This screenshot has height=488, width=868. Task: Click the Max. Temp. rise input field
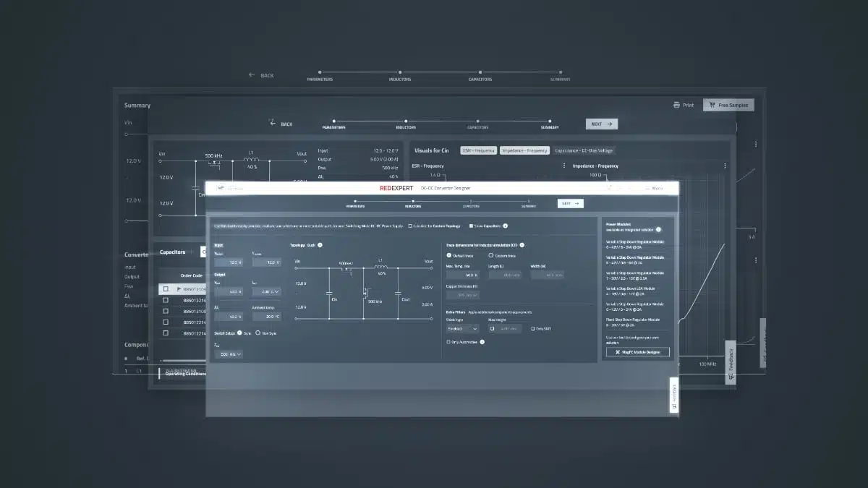(463, 275)
